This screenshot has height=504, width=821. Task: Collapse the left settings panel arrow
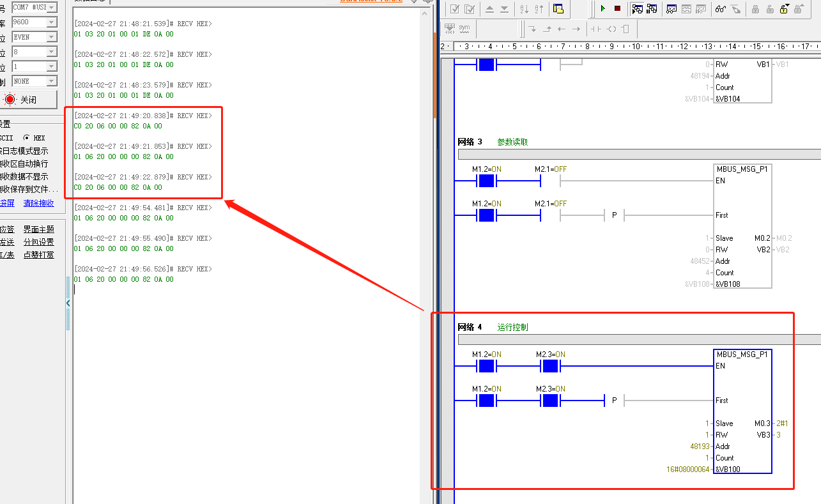click(x=68, y=303)
